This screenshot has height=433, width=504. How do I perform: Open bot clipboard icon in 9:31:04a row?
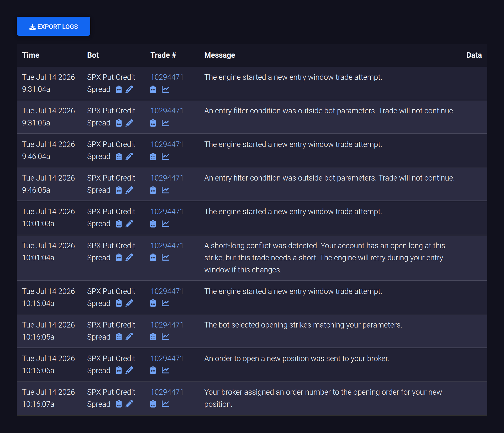(119, 89)
